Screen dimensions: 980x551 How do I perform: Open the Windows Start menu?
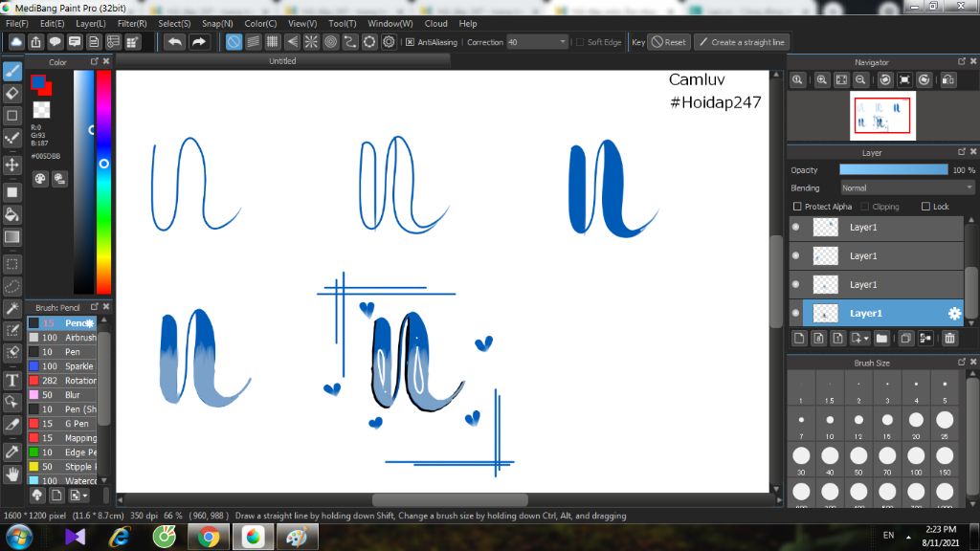pos(19,538)
